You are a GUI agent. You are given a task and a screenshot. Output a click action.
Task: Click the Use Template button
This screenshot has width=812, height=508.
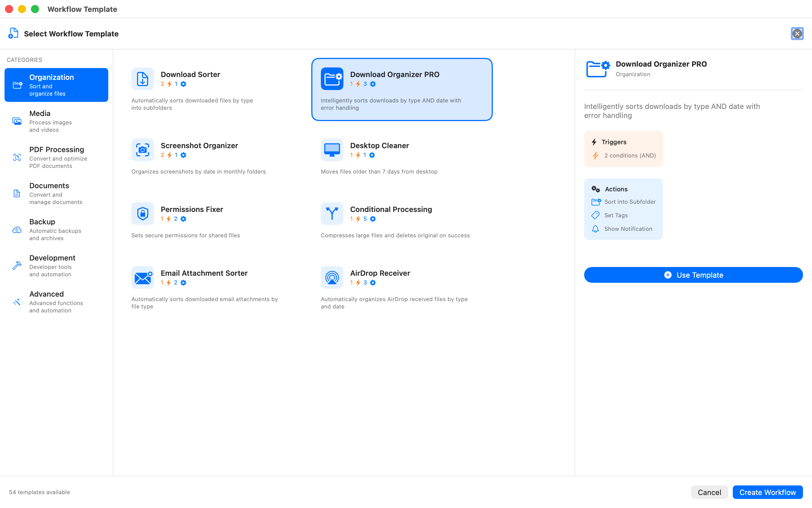[x=693, y=275]
